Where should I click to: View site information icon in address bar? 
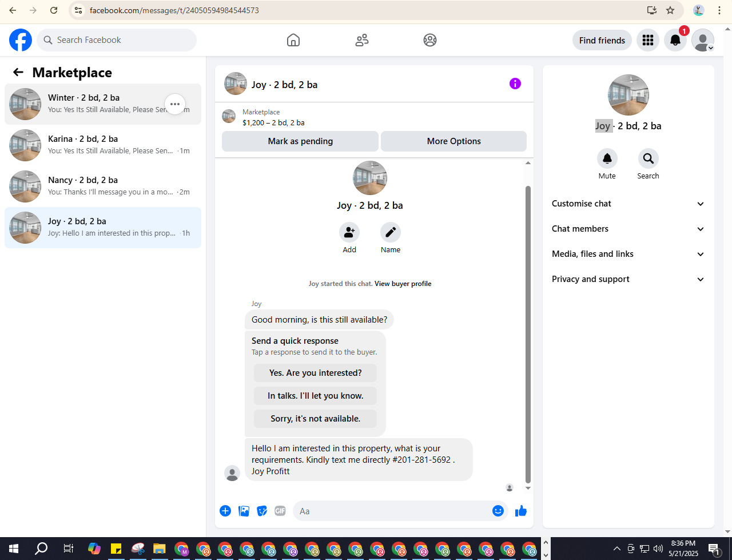[x=79, y=10]
